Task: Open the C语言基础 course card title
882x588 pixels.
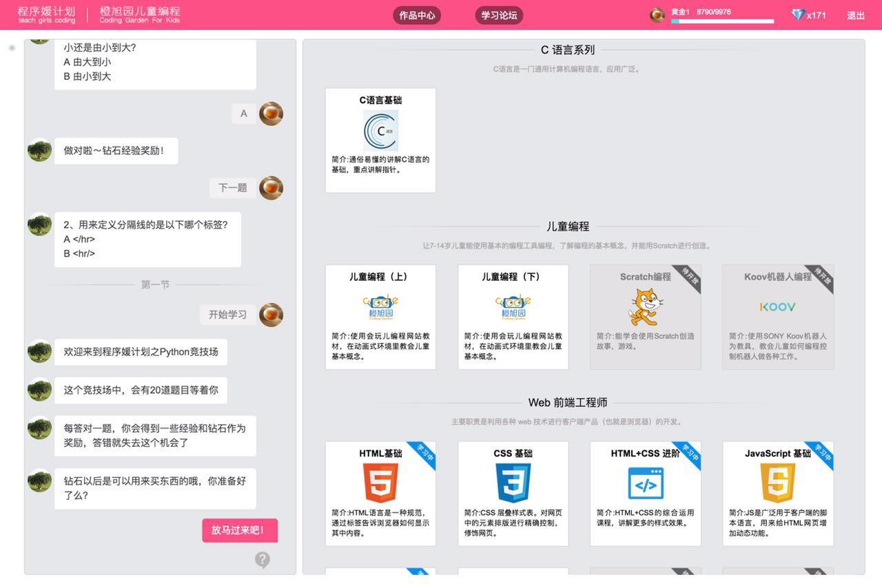Action: [380, 100]
